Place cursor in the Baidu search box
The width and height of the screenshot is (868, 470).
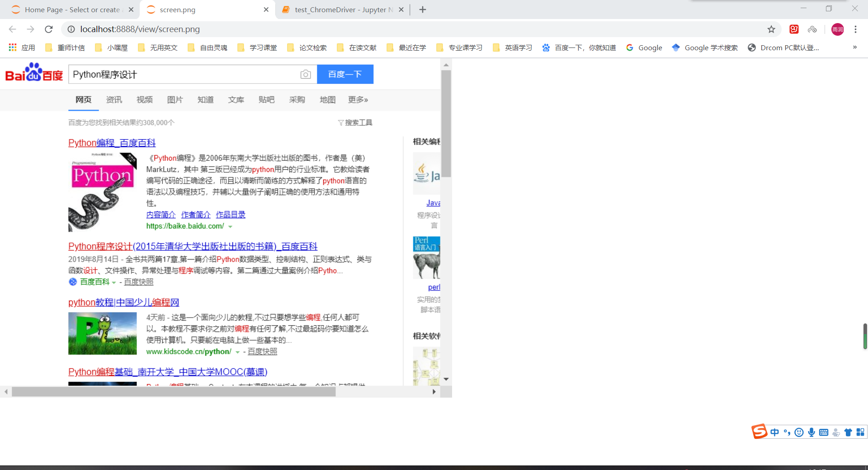[181, 74]
